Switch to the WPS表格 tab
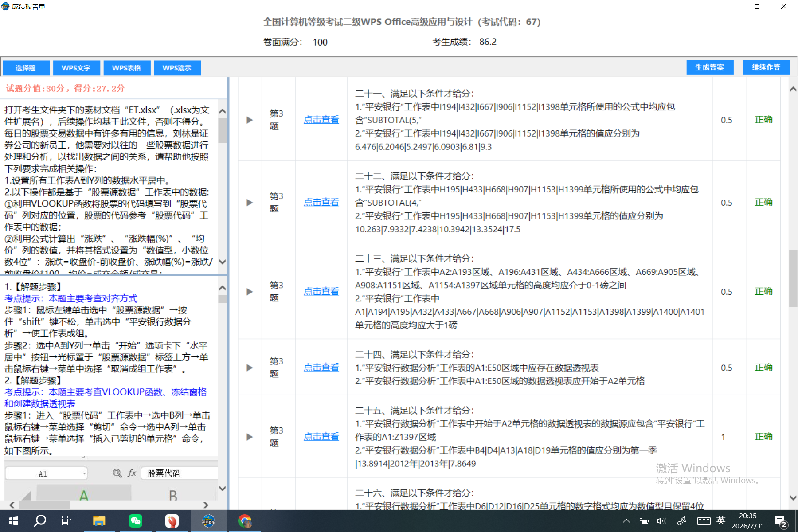 click(x=127, y=68)
